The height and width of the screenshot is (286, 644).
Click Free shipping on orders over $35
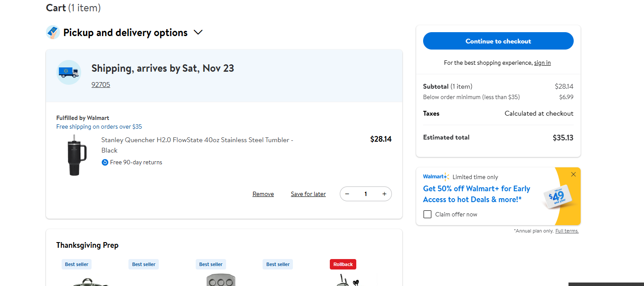point(99,126)
